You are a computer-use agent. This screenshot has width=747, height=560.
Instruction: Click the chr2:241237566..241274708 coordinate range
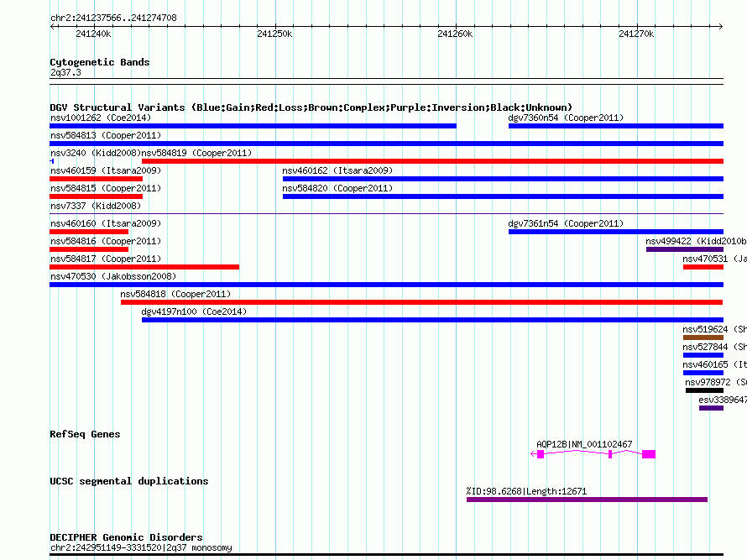click(x=113, y=18)
